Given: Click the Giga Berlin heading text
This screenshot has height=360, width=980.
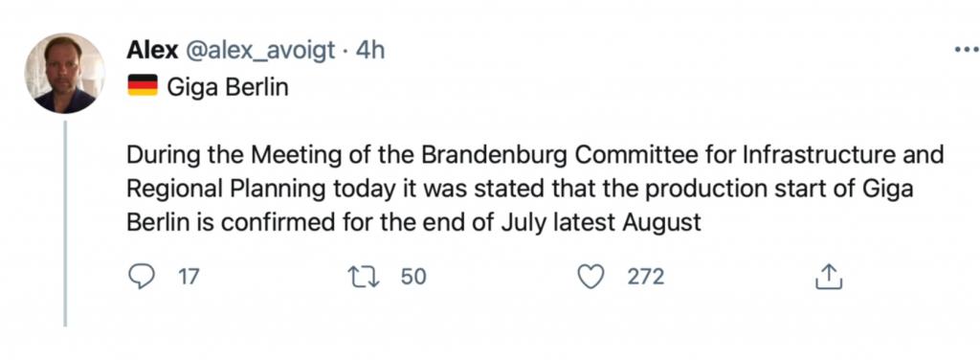Looking at the screenshot, I should pyautogui.click(x=228, y=85).
